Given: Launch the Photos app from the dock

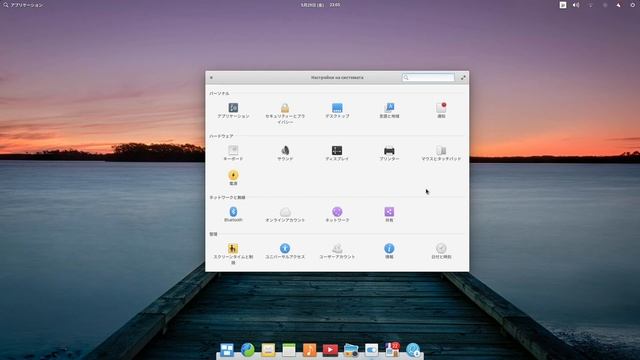Looking at the screenshot, I should (351, 350).
